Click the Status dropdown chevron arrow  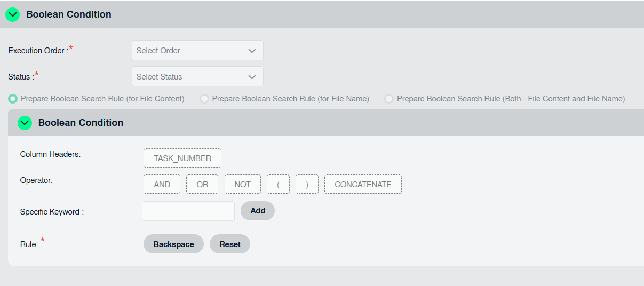(x=252, y=77)
